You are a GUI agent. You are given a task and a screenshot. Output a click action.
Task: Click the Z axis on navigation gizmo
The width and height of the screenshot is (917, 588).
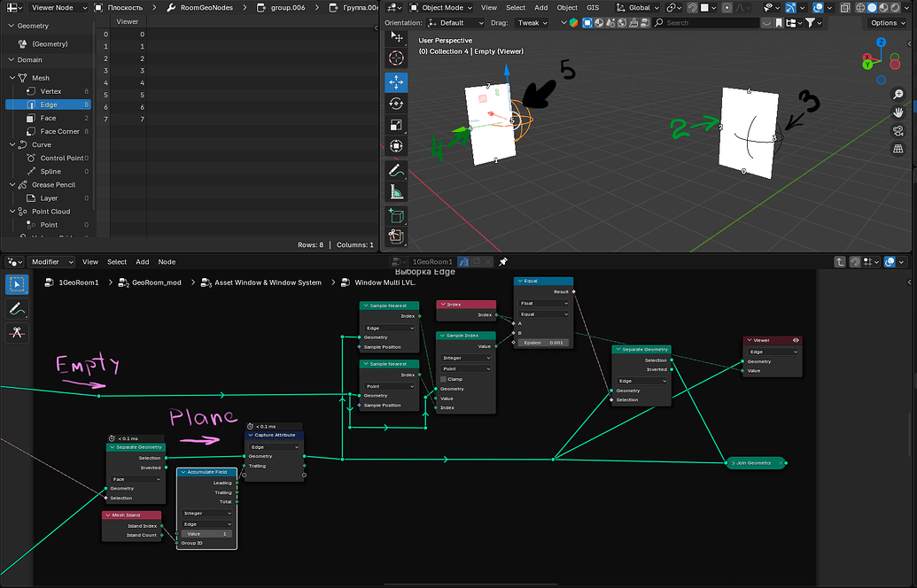pos(881,43)
